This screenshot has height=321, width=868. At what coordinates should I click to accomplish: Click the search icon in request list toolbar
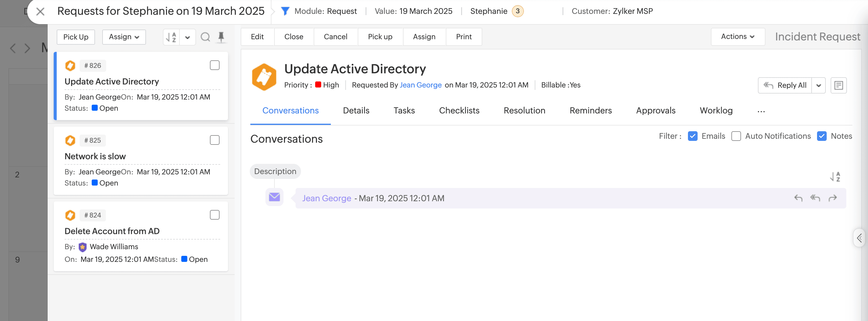click(205, 37)
